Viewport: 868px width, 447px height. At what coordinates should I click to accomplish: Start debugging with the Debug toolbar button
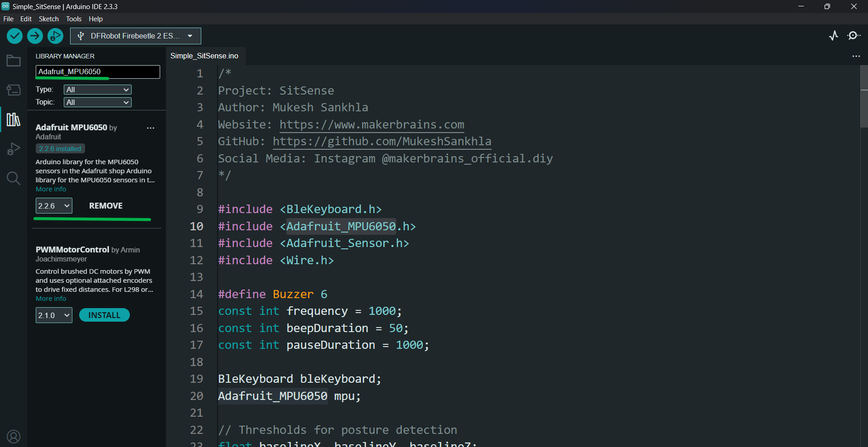[x=55, y=36]
